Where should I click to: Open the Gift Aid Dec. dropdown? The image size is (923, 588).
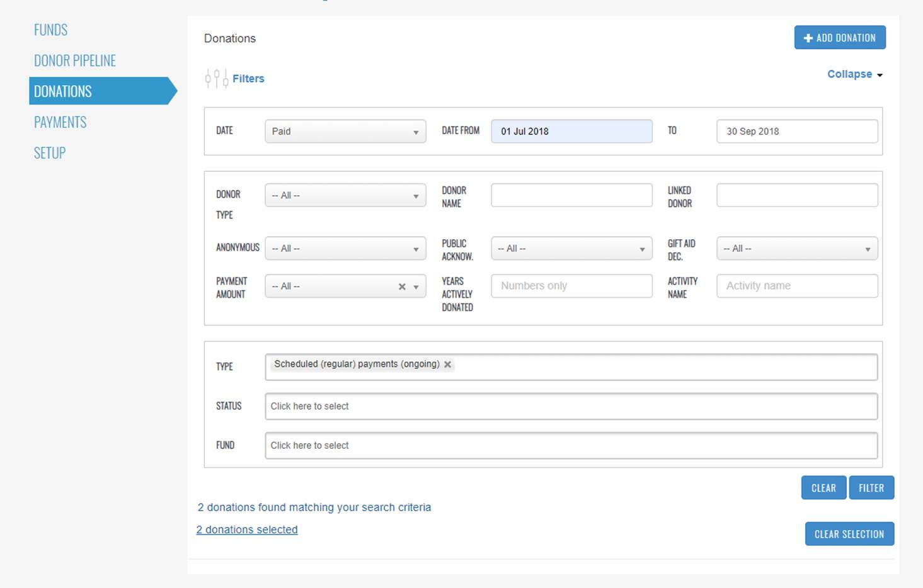click(x=796, y=249)
